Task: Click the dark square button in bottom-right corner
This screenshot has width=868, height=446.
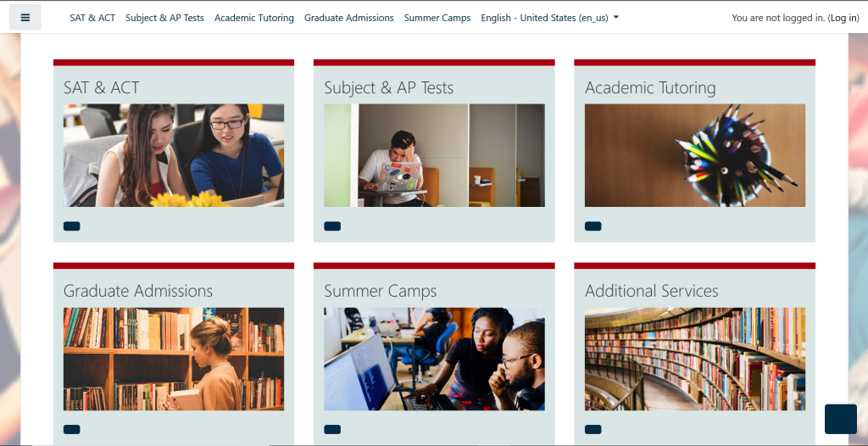Action: [x=841, y=419]
